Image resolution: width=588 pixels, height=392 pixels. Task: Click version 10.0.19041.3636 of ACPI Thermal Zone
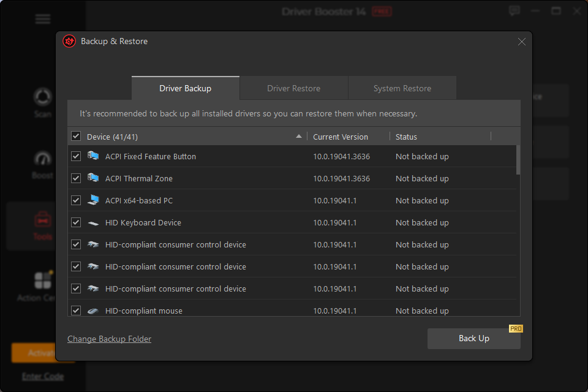click(x=341, y=179)
